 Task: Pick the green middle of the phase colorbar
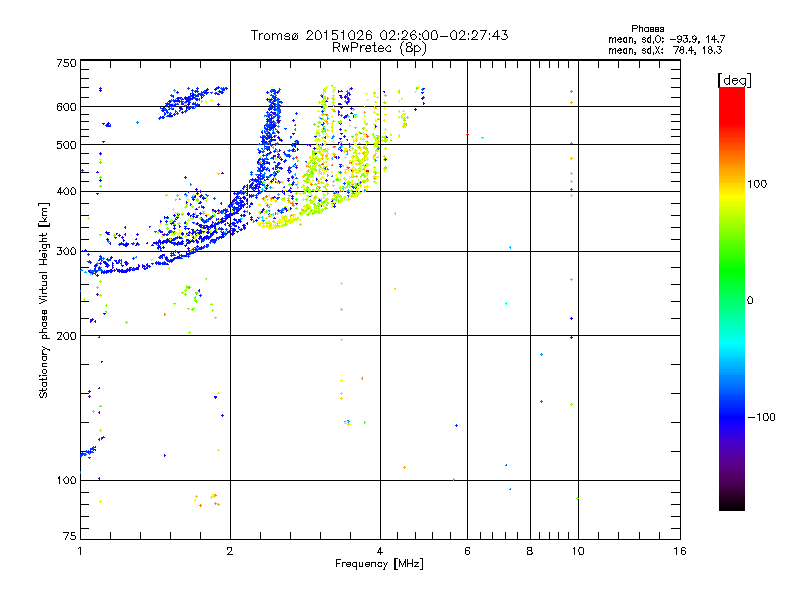tap(732, 270)
